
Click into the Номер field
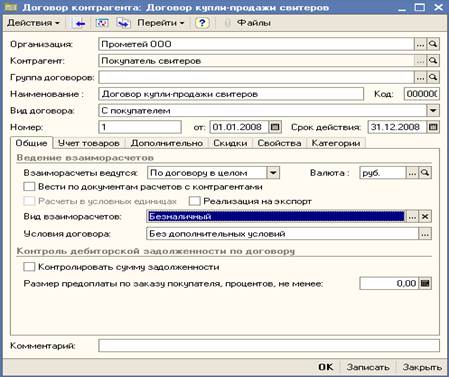(x=140, y=127)
